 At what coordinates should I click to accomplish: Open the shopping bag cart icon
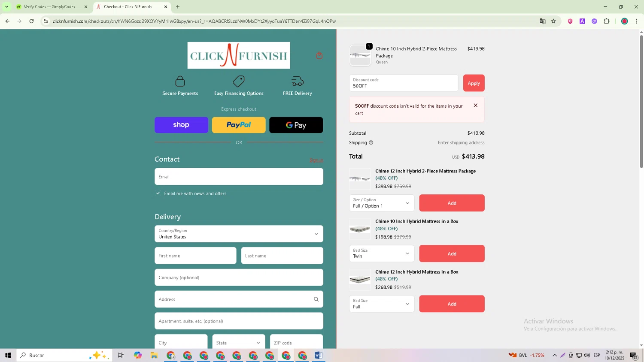click(319, 55)
